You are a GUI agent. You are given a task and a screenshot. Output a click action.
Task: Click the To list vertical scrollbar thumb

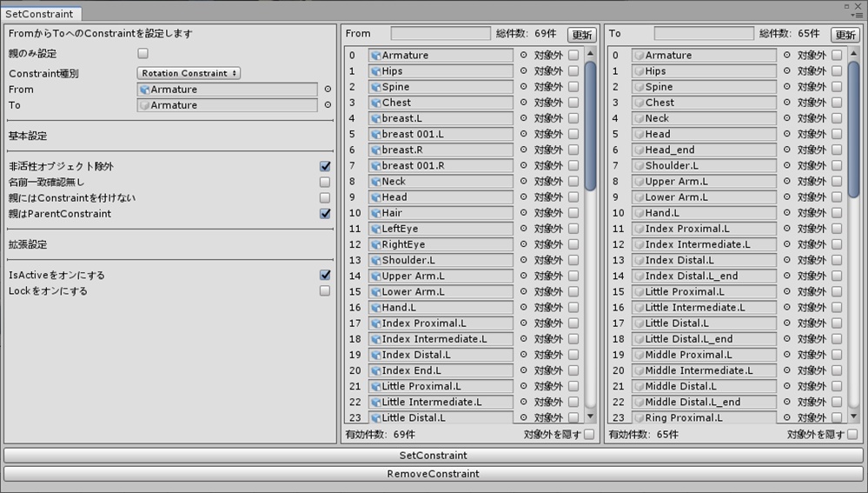(853, 129)
